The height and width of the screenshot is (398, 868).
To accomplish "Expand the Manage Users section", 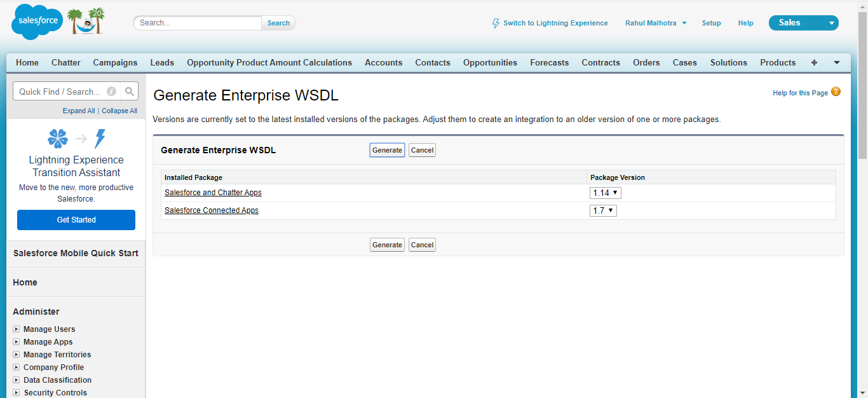I will [x=16, y=329].
